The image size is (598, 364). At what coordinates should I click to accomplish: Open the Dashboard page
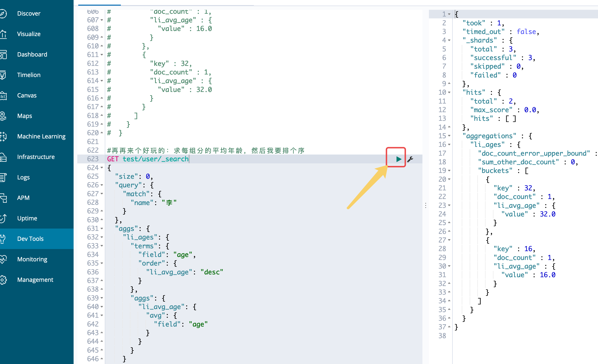pos(32,54)
